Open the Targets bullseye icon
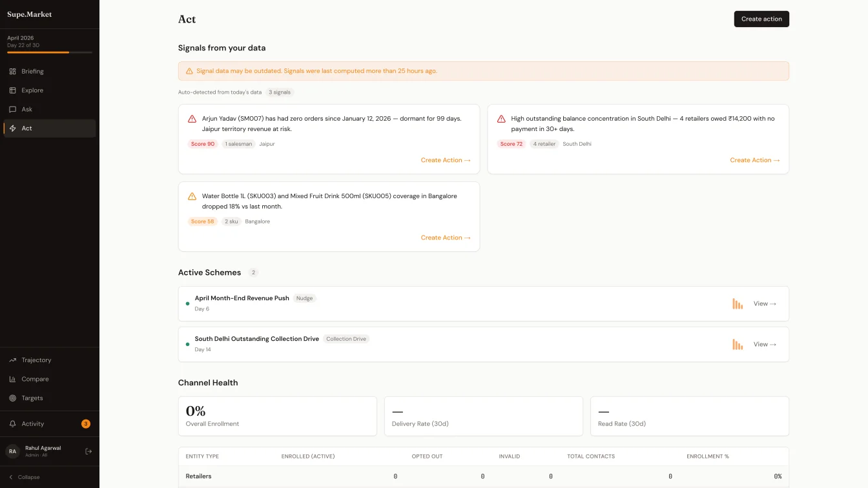 pyautogui.click(x=13, y=398)
